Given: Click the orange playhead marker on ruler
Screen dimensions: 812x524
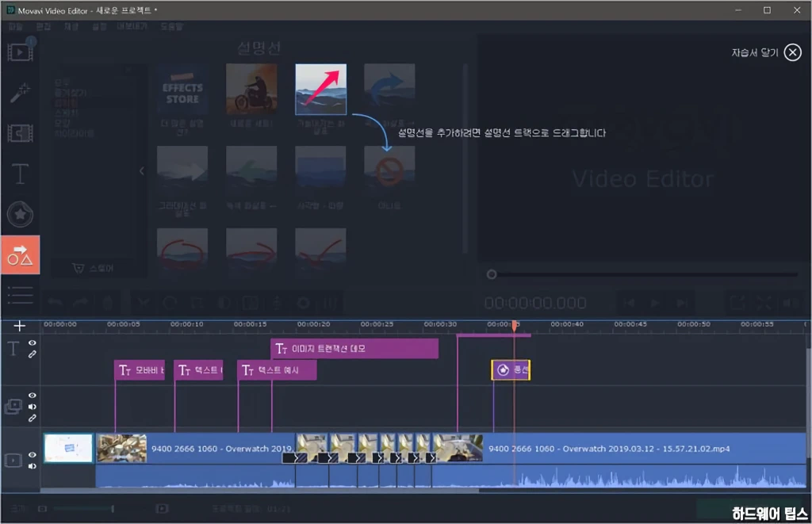Looking at the screenshot, I should pyautogui.click(x=515, y=325).
